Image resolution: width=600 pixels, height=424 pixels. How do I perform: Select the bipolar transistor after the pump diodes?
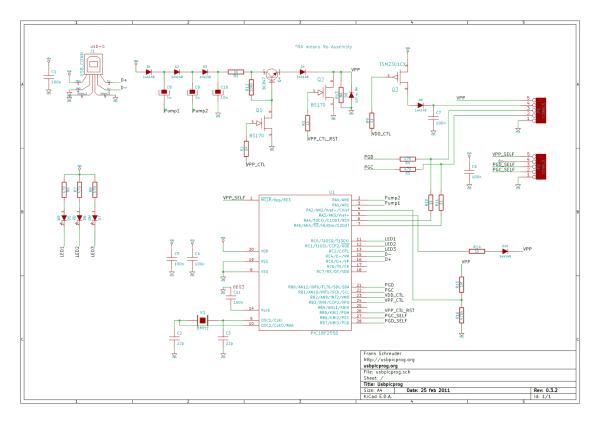click(272, 74)
